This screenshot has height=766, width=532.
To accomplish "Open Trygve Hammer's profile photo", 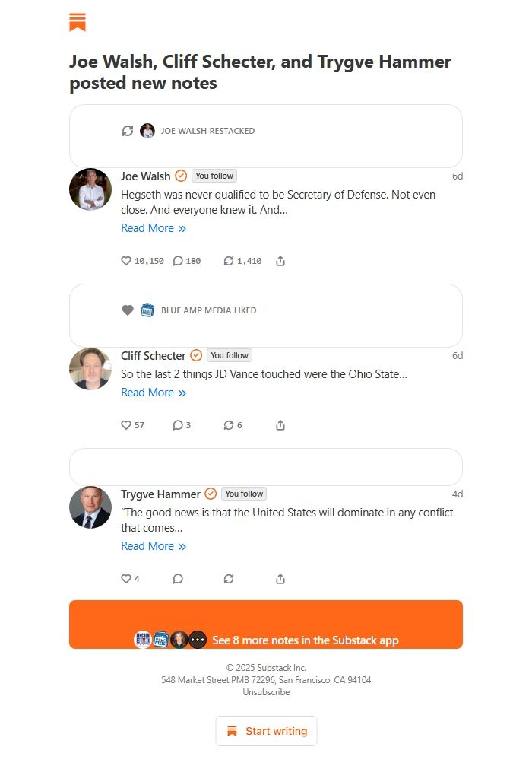I will 90,507.
